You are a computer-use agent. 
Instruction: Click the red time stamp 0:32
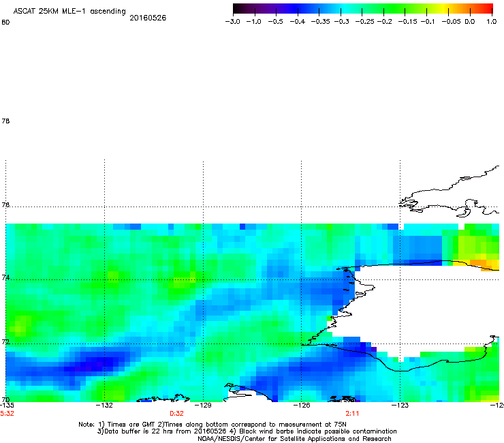tap(177, 414)
